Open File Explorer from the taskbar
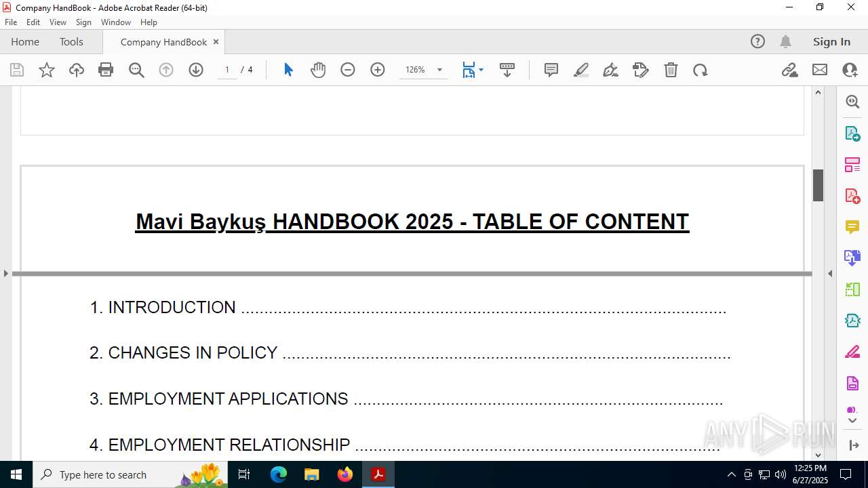The height and width of the screenshot is (488, 868). [x=311, y=474]
